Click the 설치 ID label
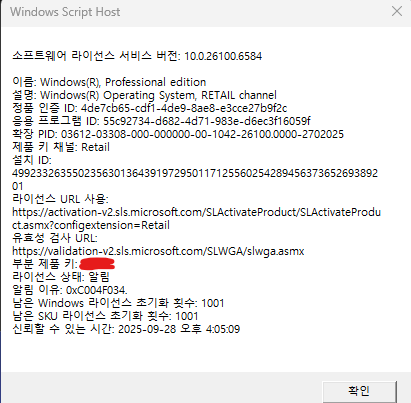411x403 pixels. pos(32,160)
